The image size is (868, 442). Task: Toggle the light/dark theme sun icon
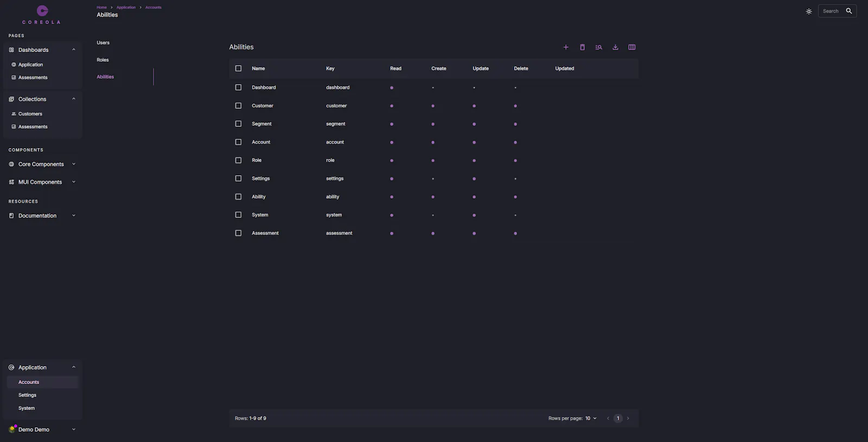coord(809,11)
